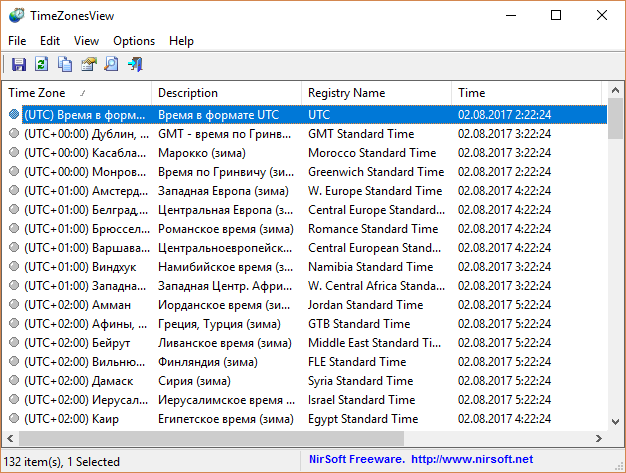Click the vertical scrollbar down arrow
Screen dimensions: 626x473
pos(615,422)
